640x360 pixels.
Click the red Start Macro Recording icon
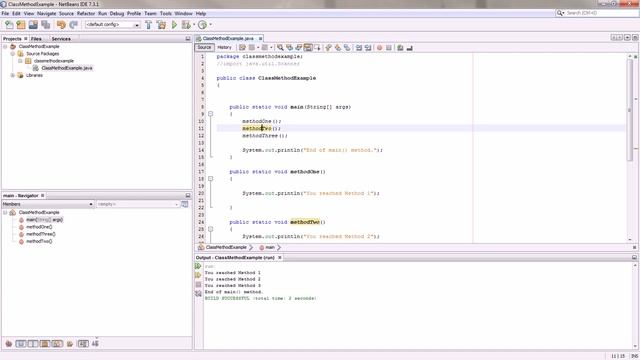pyautogui.click(x=380, y=48)
